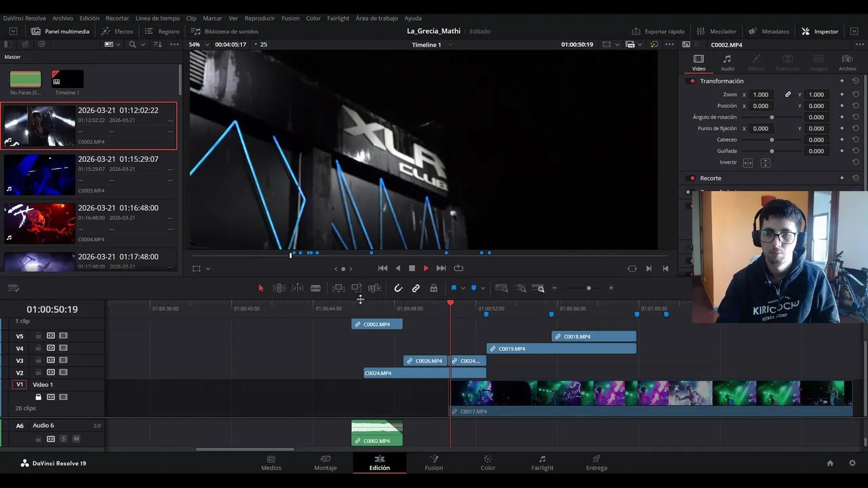Toggle loop playback icon

[x=458, y=268]
